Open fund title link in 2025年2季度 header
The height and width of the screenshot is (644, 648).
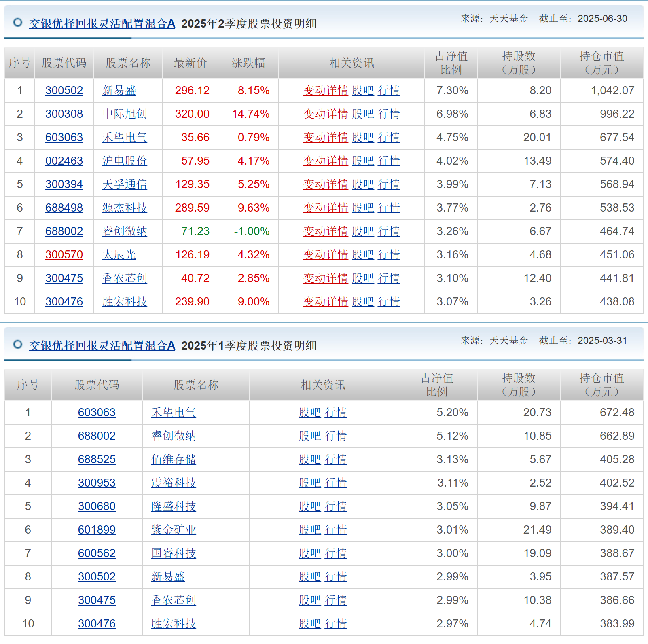102,24
